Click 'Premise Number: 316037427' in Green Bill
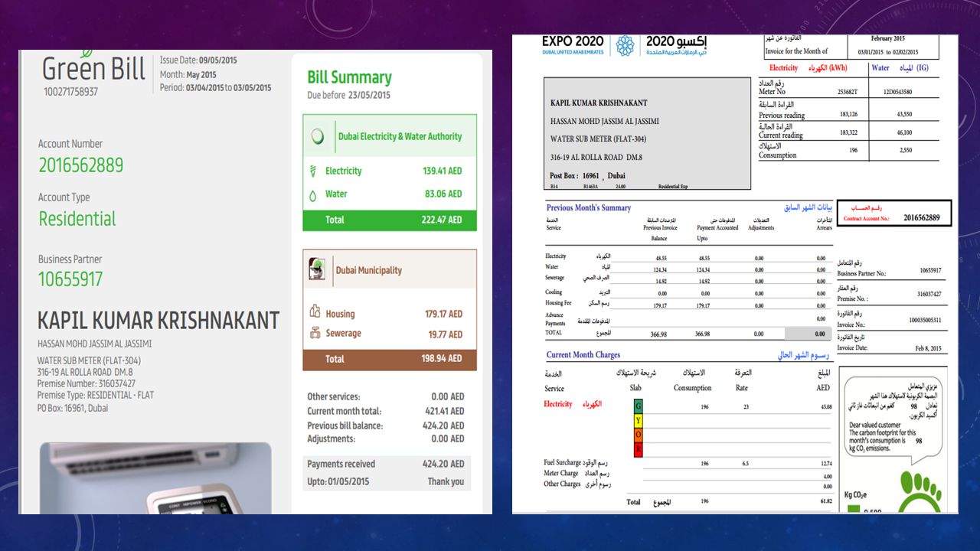980x551 pixels. pyautogui.click(x=87, y=383)
